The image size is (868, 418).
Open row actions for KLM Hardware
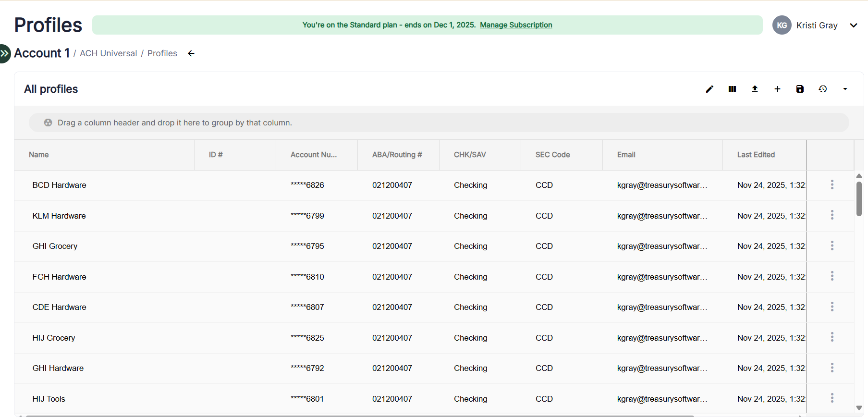tap(832, 215)
